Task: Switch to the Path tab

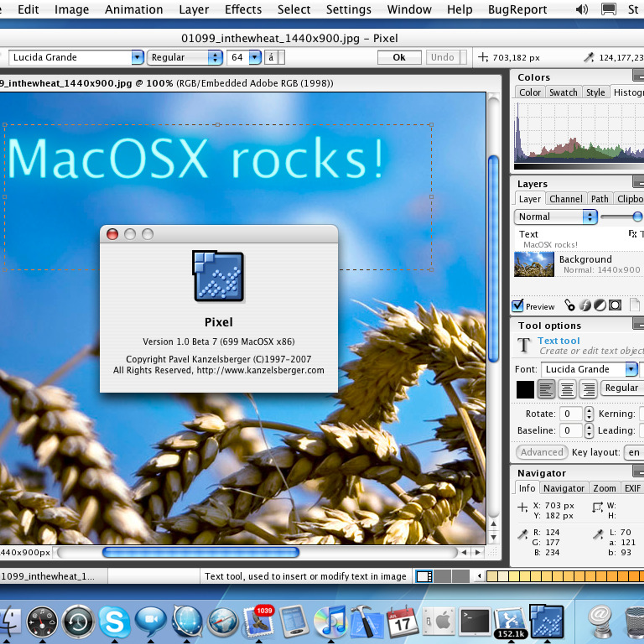Action: pyautogui.click(x=600, y=199)
